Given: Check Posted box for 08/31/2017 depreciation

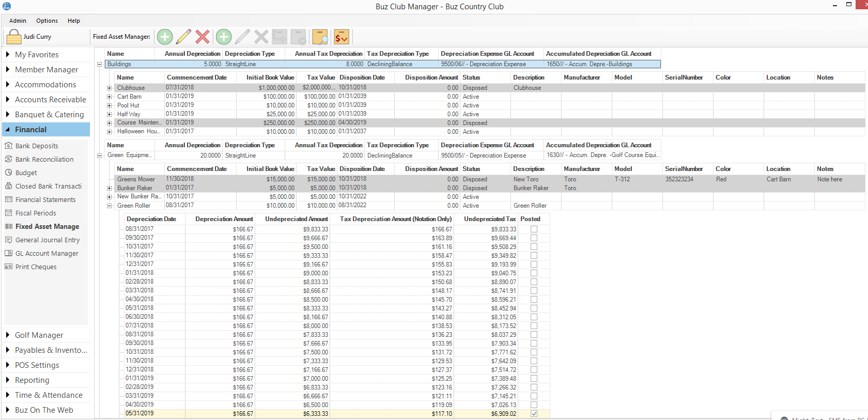Looking at the screenshot, I should click(534, 229).
